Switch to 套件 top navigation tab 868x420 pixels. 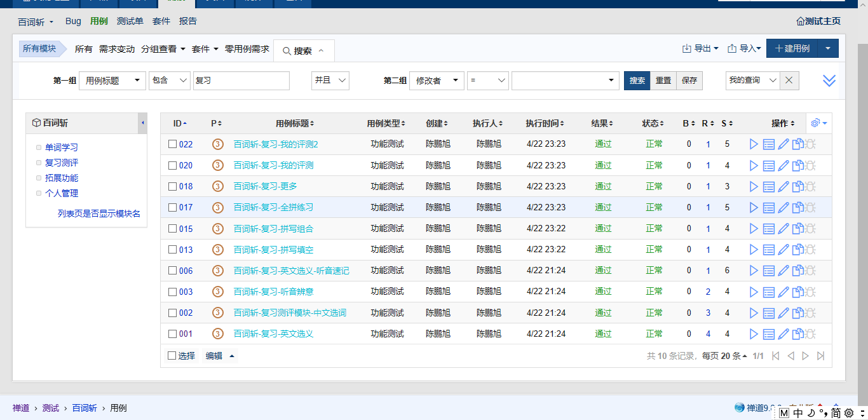pos(161,21)
